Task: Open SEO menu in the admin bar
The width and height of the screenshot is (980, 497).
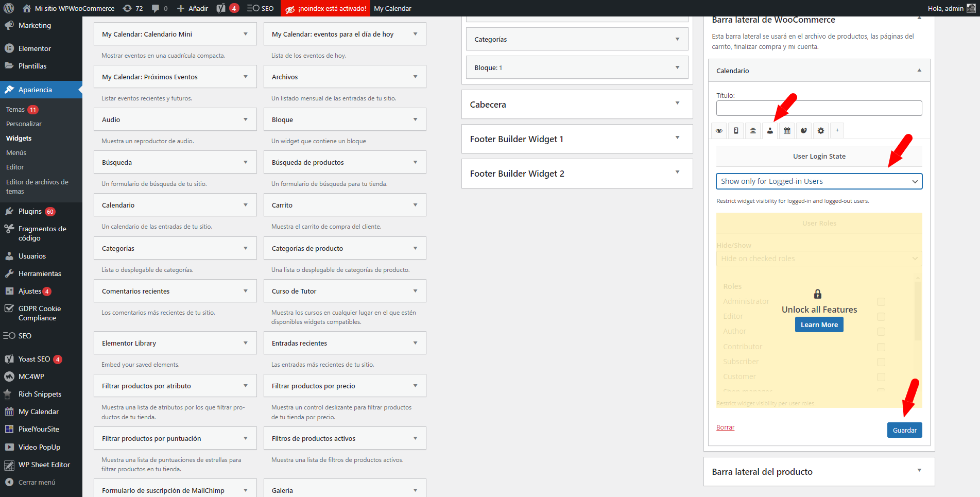Action: click(261, 8)
